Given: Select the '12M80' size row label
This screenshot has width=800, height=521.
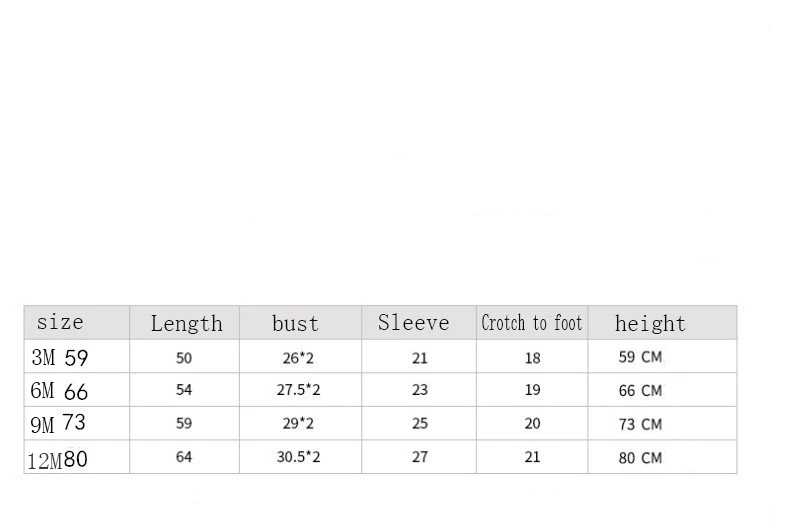Looking at the screenshot, I should (x=57, y=460).
